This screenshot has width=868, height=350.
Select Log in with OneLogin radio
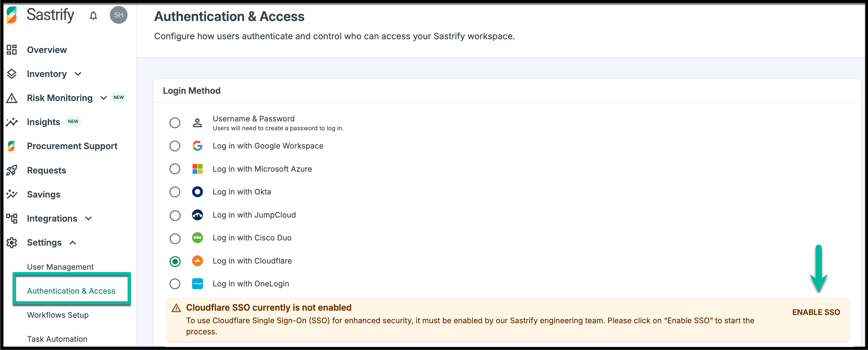coord(175,284)
